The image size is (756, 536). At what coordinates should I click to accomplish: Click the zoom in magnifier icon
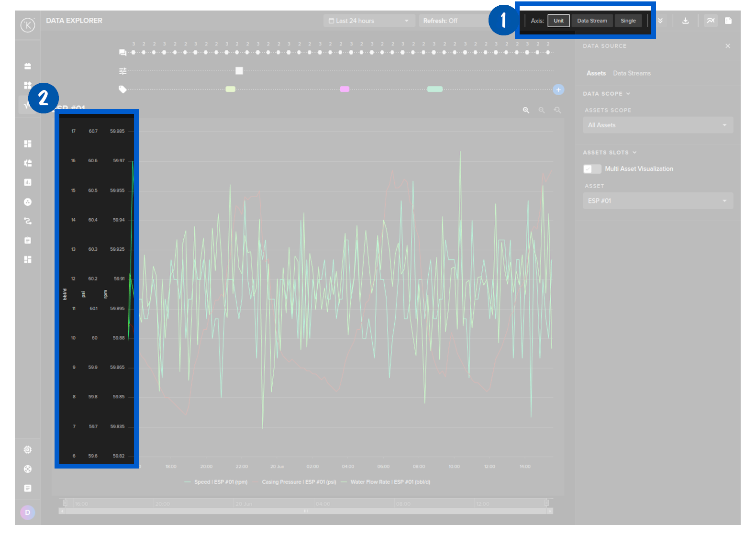pyautogui.click(x=526, y=110)
